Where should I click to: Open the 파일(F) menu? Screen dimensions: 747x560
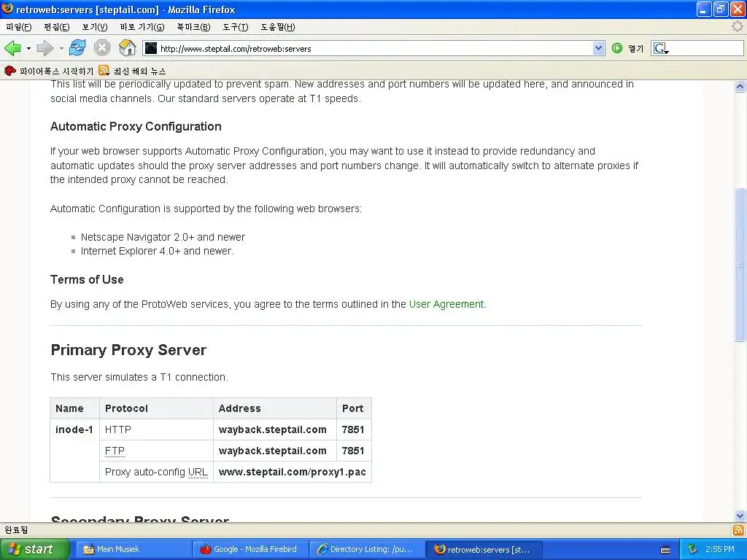point(18,27)
